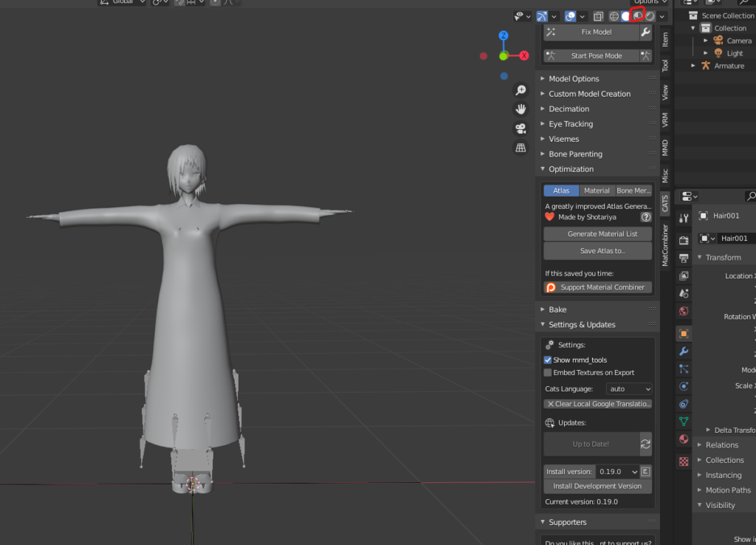756x545 pixels.
Task: Open Install version 0.19.0 dropdown
Action: [x=617, y=472]
